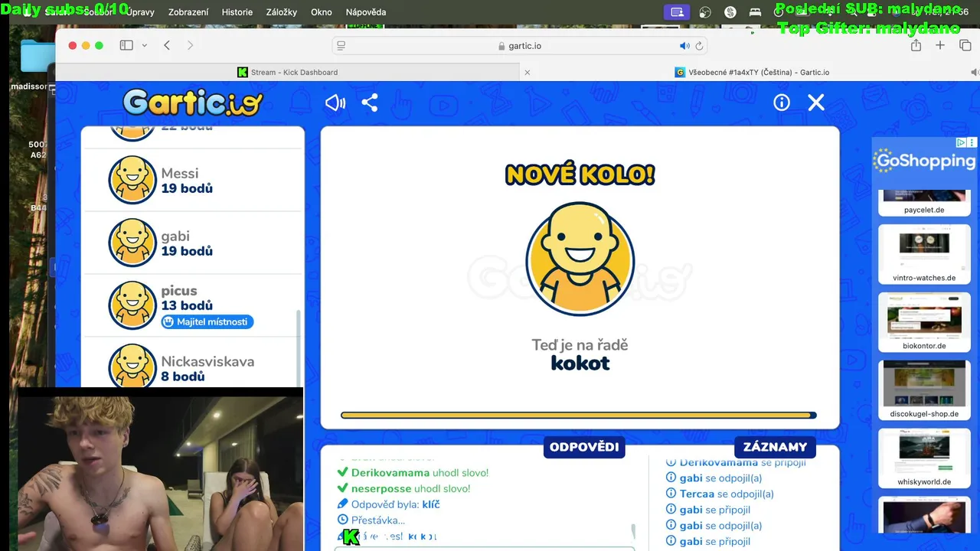Click the gartic.io address bar
Screen dimensions: 980x551
520,46
